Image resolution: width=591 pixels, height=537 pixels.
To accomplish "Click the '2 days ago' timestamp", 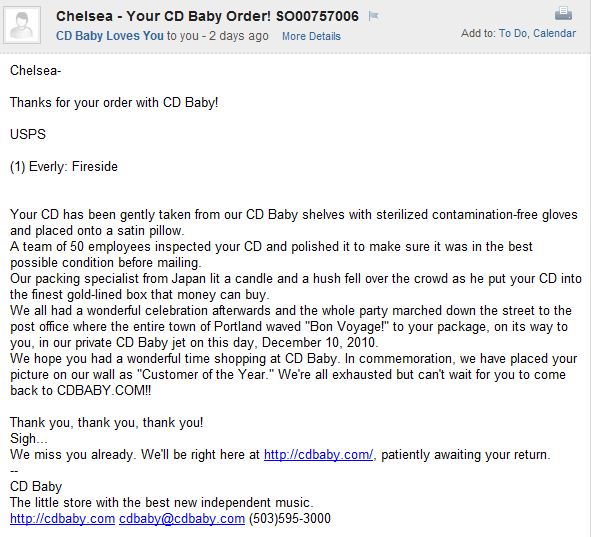I will coord(239,36).
